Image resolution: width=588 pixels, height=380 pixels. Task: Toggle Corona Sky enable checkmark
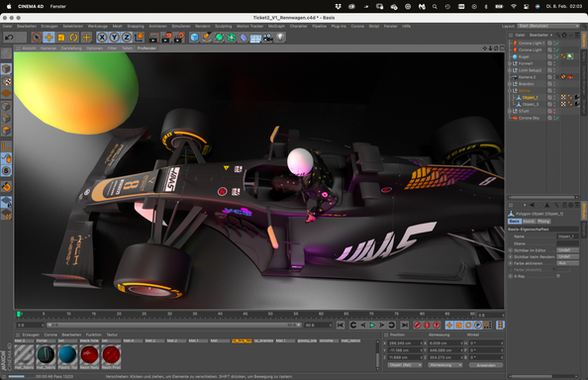pos(557,118)
